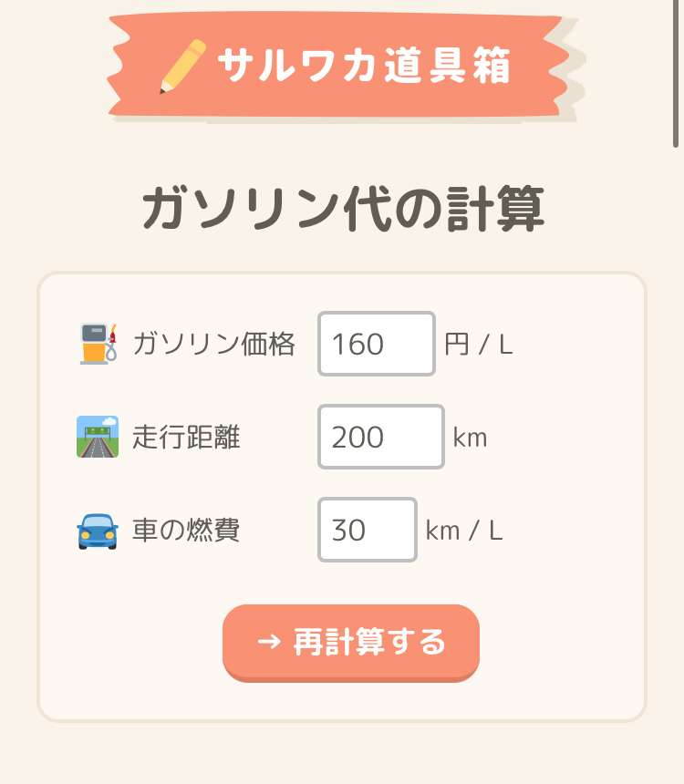Select the distance field showing 200
Image resolution: width=684 pixels, height=784 pixels.
coord(380,437)
